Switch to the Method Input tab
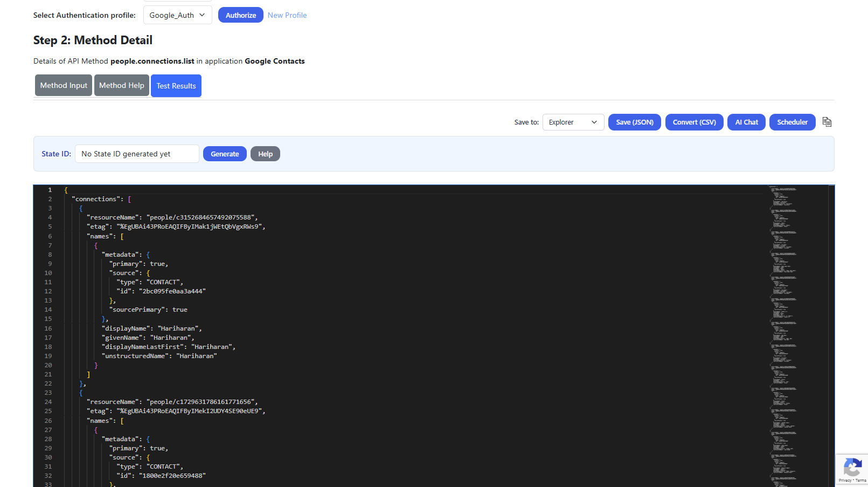This screenshot has width=868, height=487. point(64,85)
